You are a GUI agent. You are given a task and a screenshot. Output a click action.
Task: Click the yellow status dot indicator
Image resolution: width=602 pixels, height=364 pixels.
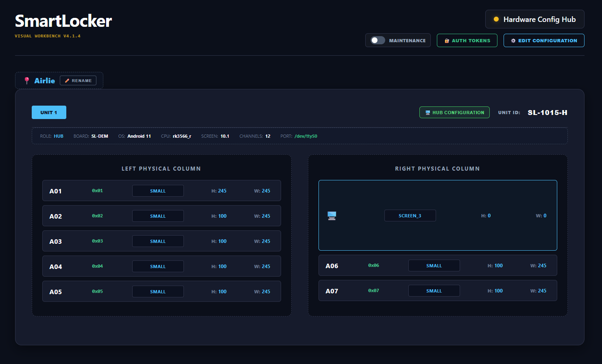tap(496, 19)
